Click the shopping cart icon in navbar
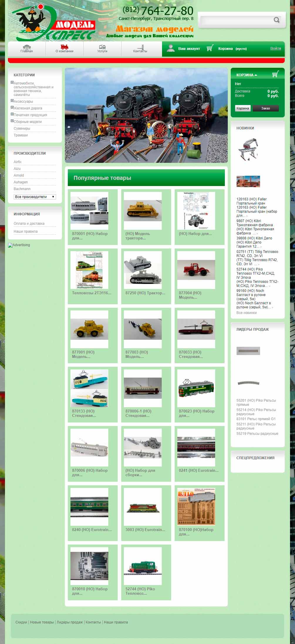 point(210,48)
